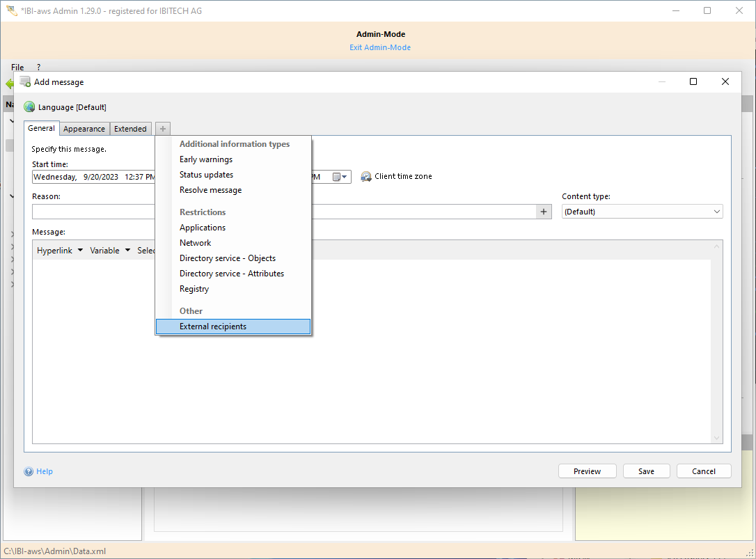Click the Client time zone icon
The height and width of the screenshot is (559, 756).
pos(366,177)
